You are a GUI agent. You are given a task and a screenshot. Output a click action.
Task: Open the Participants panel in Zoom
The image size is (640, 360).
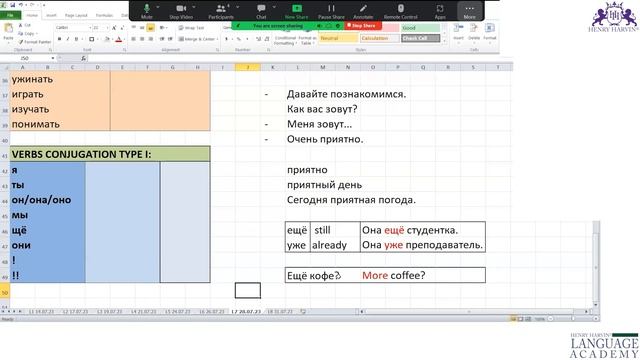coord(221,11)
